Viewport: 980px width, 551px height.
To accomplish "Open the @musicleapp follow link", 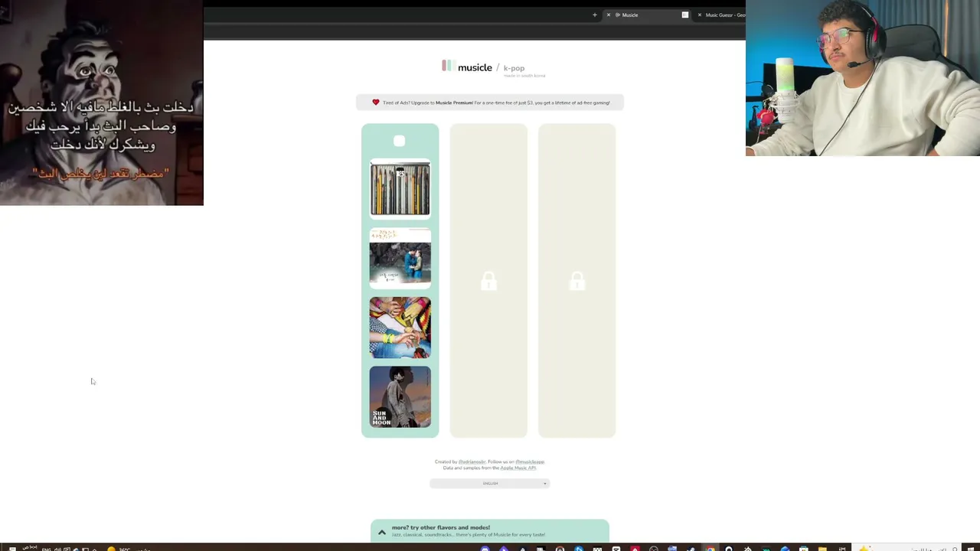I will tap(530, 461).
